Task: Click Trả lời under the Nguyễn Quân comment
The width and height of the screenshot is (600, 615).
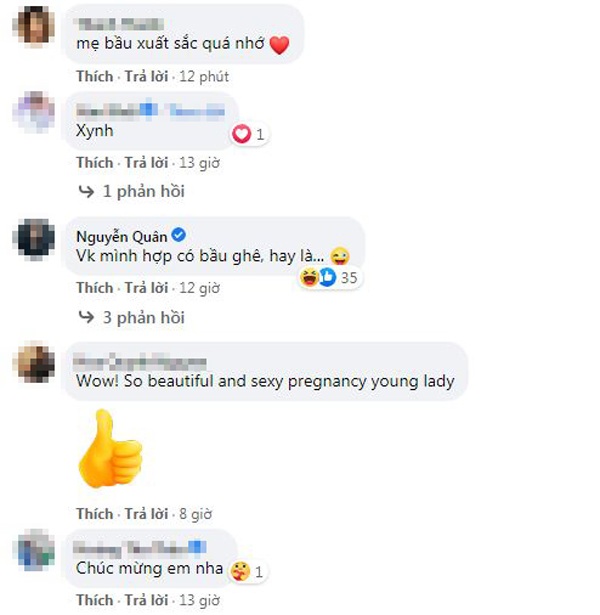Action: click(x=146, y=288)
